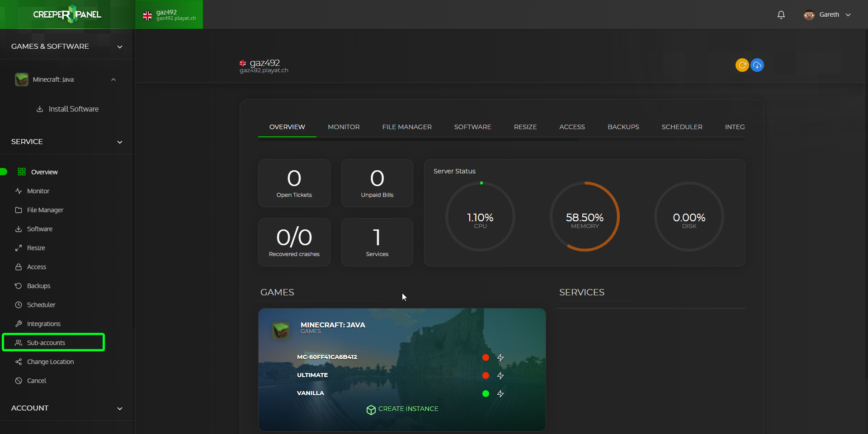Click the yellow restart server icon
This screenshot has width=868, height=434.
click(x=742, y=65)
